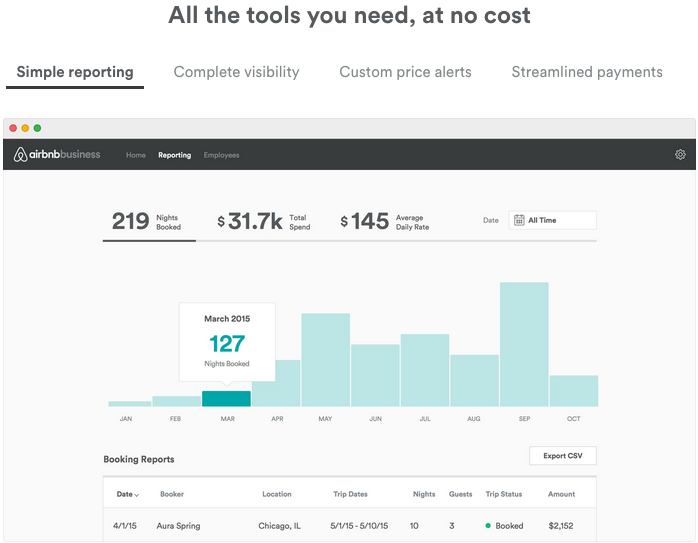
Task: Open the All Time date dropdown
Action: click(552, 220)
